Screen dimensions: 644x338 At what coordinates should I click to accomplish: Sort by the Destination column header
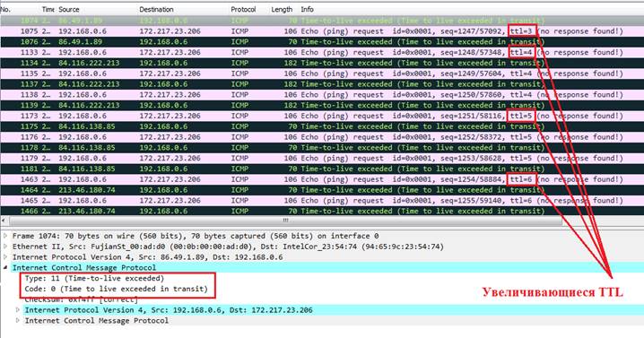point(156,10)
